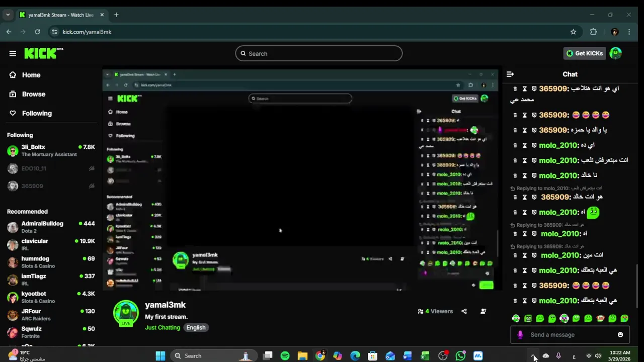Open kyootbot recommended channel
This screenshot has width=644, height=362.
pyautogui.click(x=51, y=297)
